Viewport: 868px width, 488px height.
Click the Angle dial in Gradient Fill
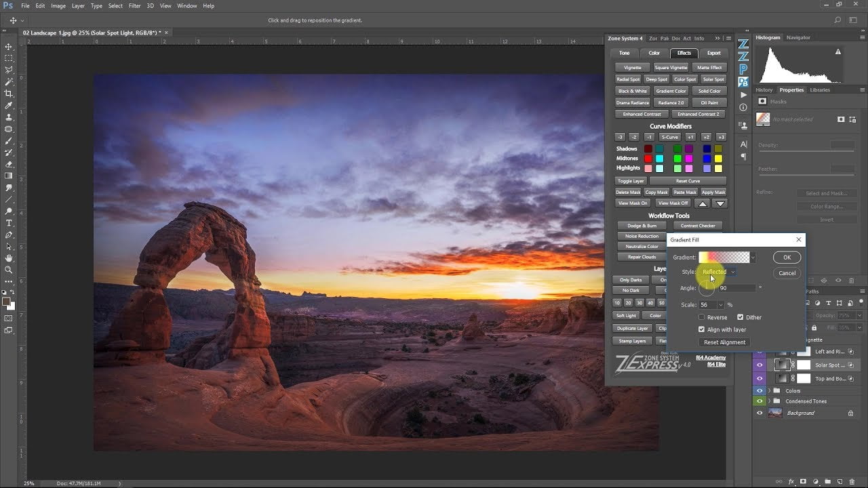point(707,289)
